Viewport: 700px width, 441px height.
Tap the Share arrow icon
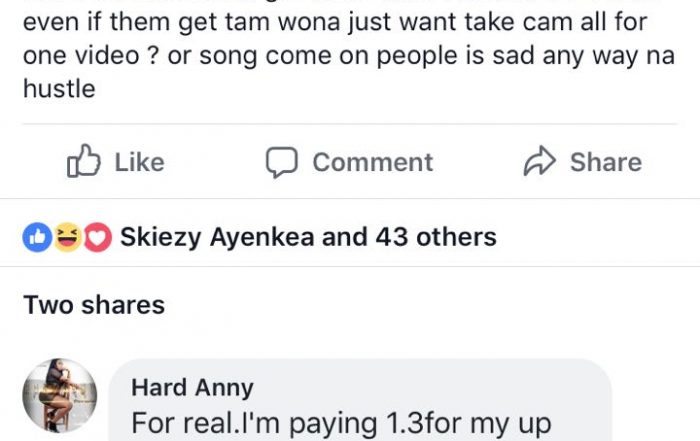pos(538,162)
